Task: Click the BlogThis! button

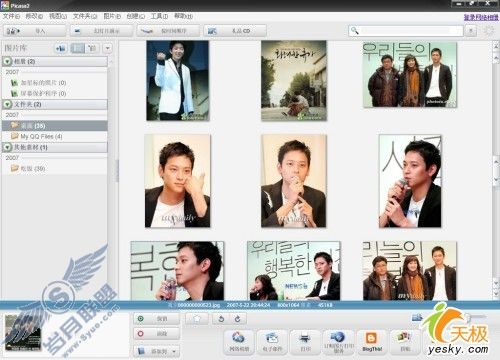Action: point(371,342)
